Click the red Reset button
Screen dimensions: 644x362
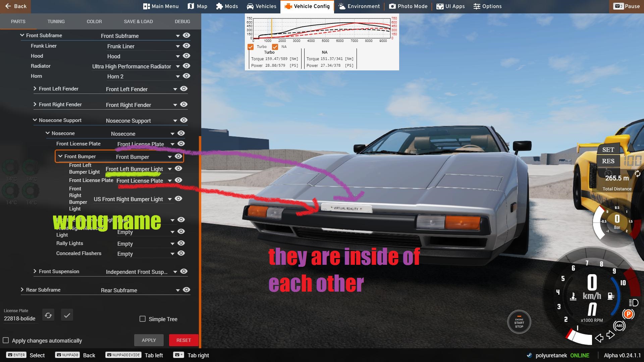point(183,340)
